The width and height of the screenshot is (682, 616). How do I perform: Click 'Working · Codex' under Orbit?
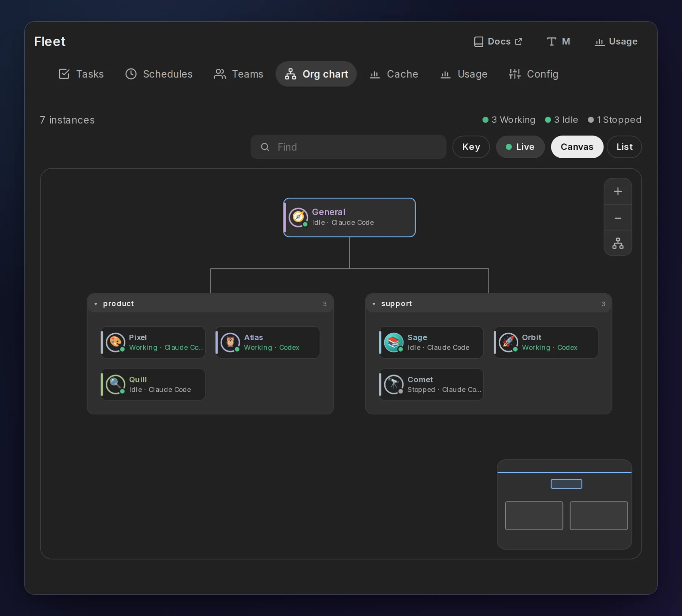(x=550, y=347)
